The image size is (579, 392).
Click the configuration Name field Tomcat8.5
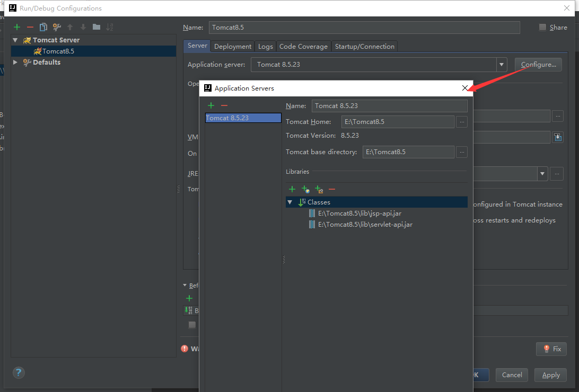click(364, 28)
